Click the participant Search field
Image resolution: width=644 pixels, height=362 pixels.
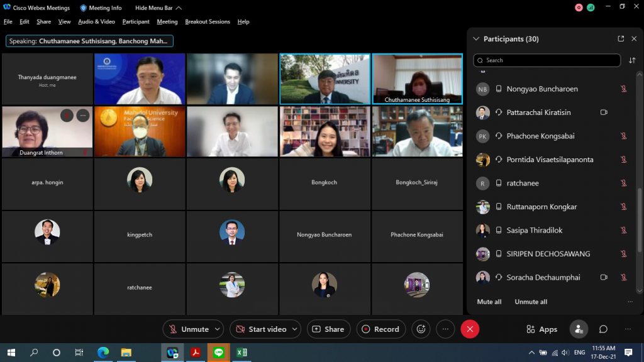point(546,60)
